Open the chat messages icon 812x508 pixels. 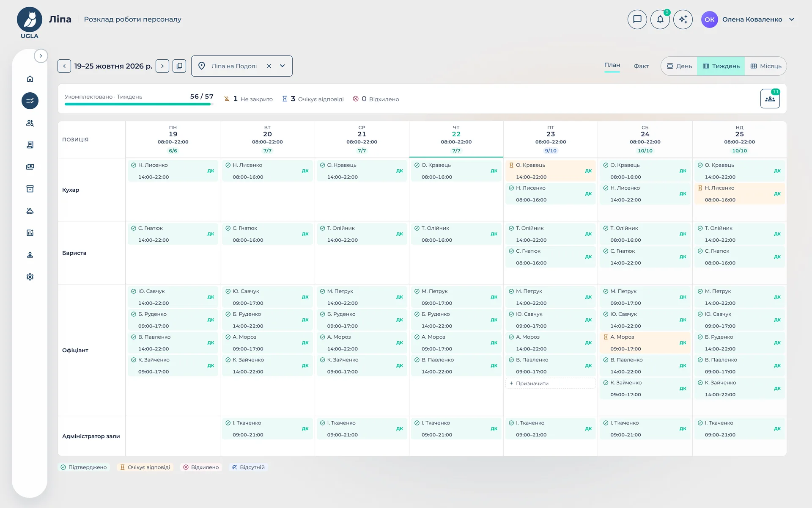click(637, 19)
